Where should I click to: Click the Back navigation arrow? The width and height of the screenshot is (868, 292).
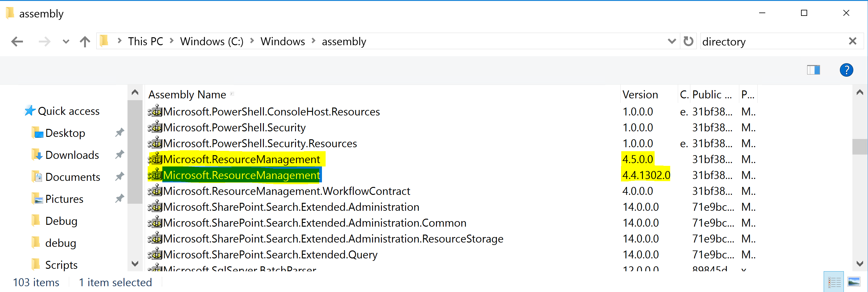click(17, 41)
